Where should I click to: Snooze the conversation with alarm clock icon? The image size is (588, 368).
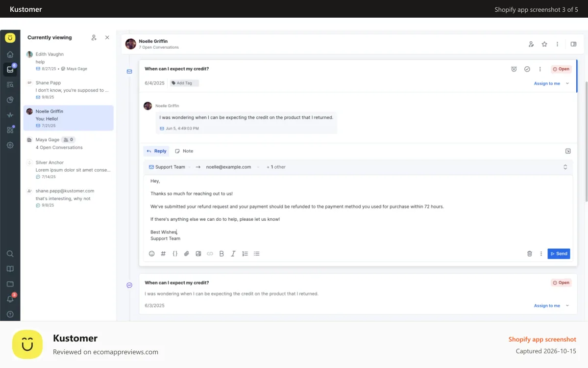click(x=514, y=69)
